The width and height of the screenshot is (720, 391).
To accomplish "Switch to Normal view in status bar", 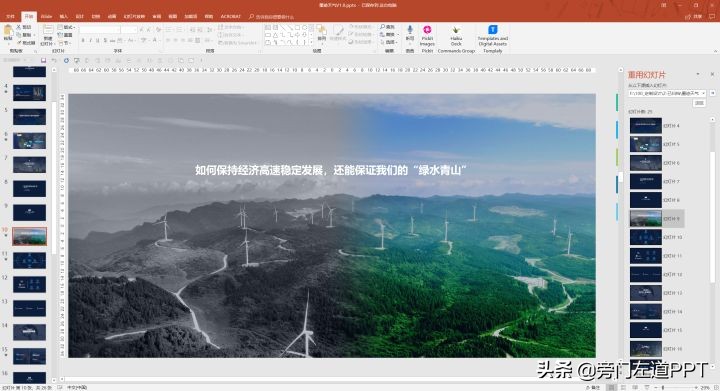I will (x=611, y=387).
